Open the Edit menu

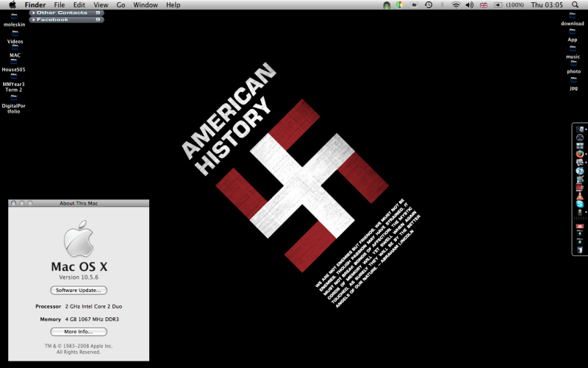[79, 5]
